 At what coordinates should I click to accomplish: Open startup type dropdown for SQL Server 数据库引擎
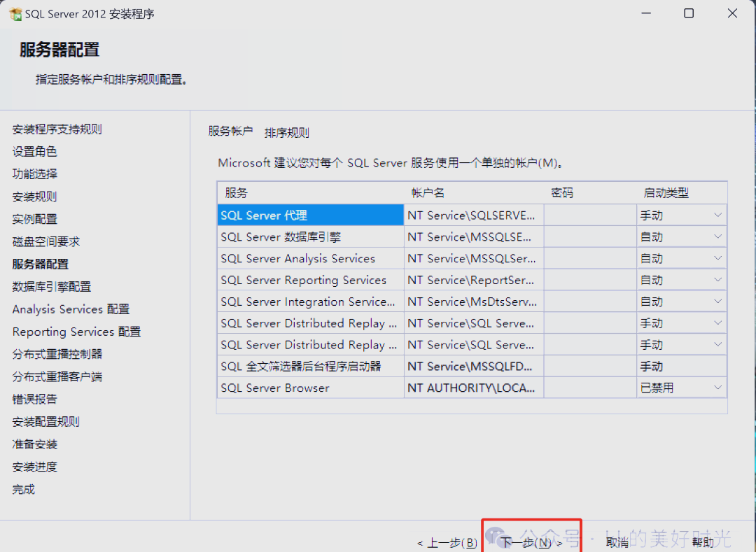717,237
